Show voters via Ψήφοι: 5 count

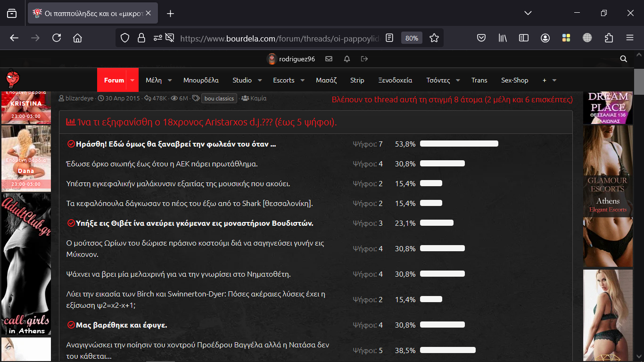tap(368, 351)
